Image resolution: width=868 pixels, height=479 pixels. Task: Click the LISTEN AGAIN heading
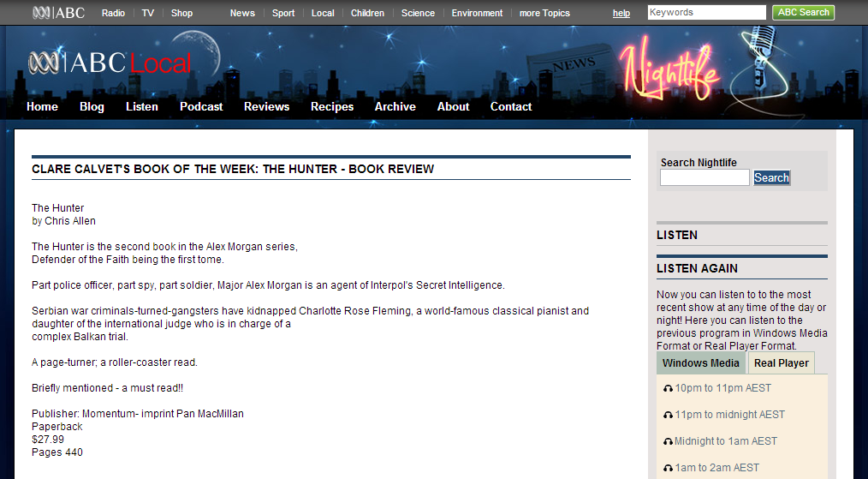click(x=697, y=268)
